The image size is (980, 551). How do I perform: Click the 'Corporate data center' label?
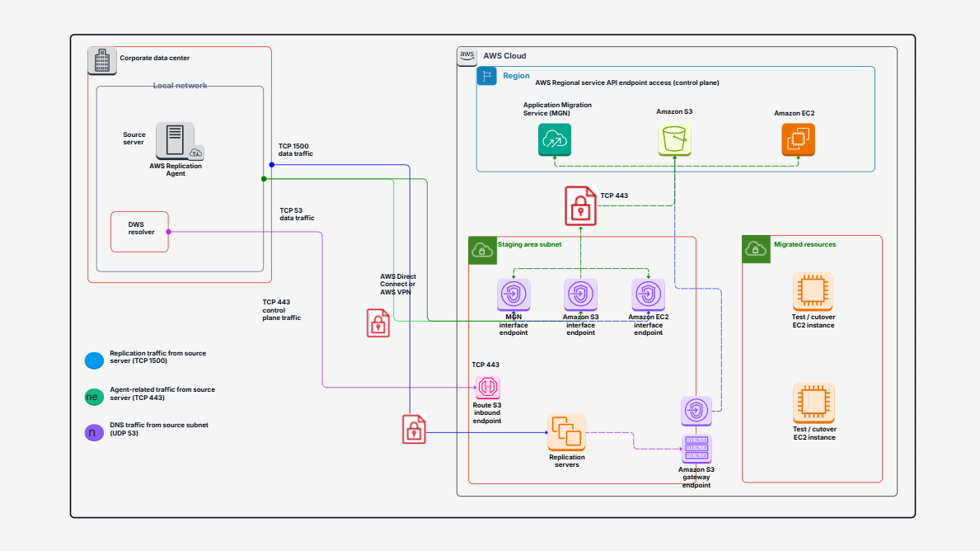tap(154, 59)
